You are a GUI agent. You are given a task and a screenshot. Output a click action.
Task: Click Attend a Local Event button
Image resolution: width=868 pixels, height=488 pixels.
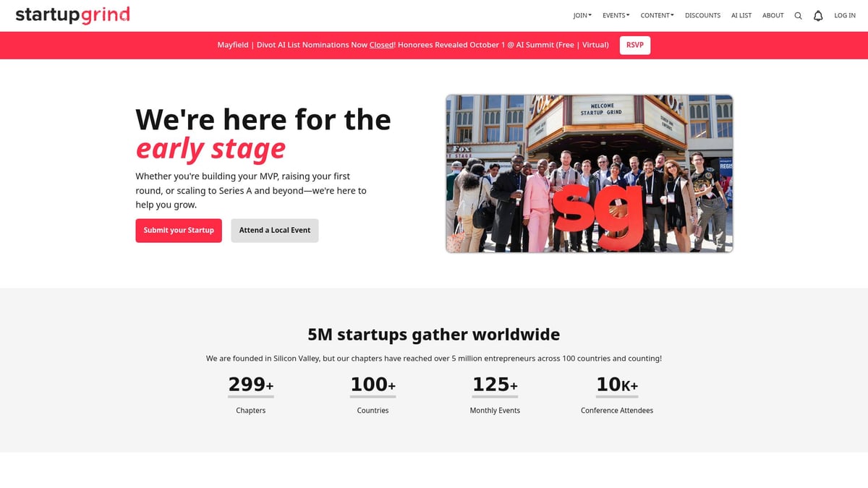click(275, 231)
